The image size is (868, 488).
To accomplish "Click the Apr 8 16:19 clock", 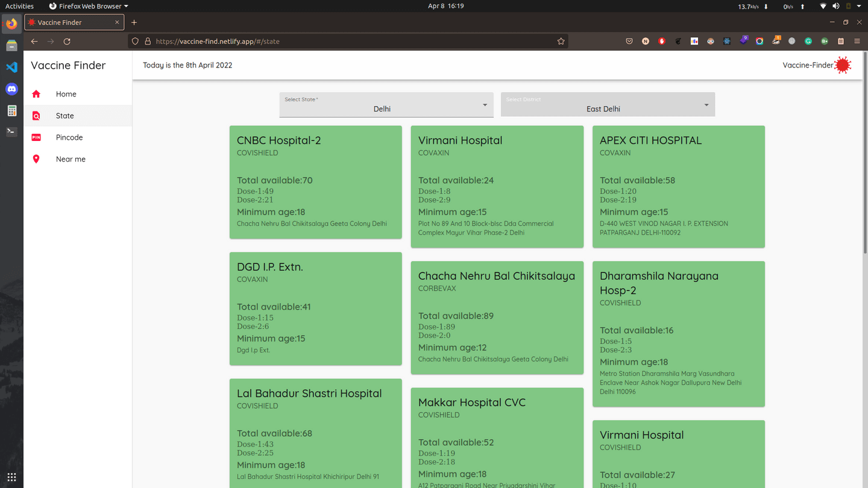I will [445, 6].
